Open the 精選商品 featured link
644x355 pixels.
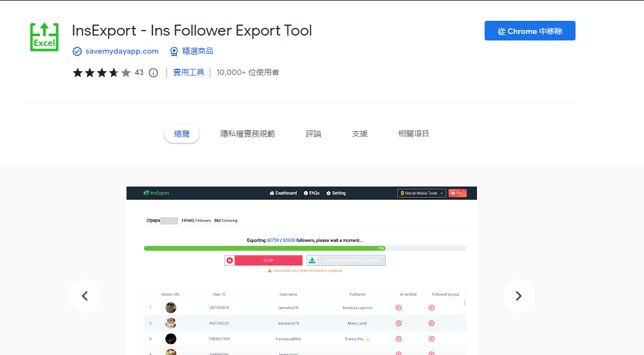click(198, 51)
